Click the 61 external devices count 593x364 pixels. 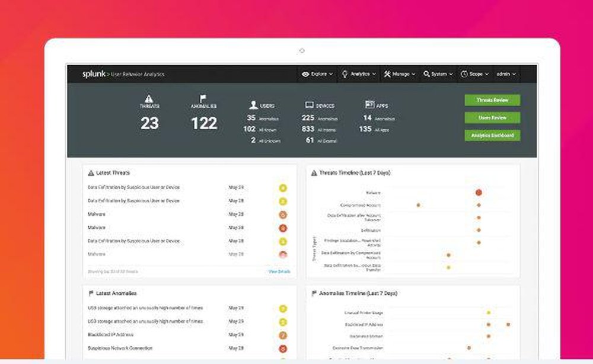[310, 141]
